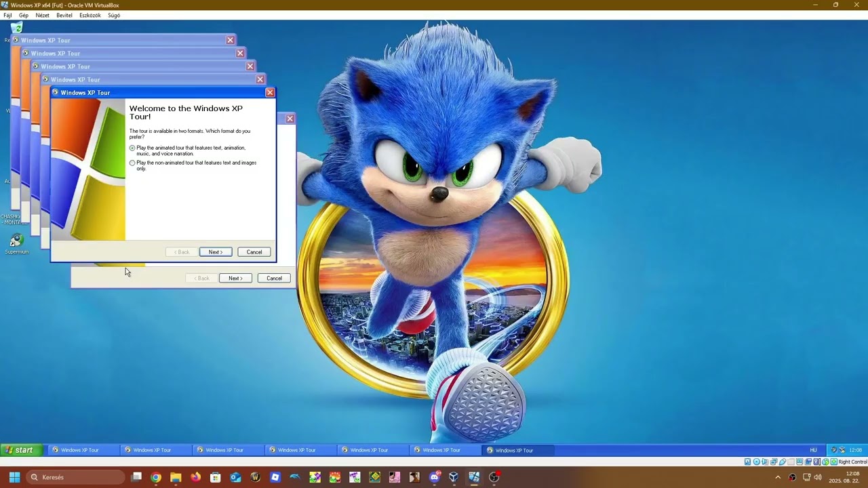Click Cancel in the front Windows XP Tour dialog
The image size is (868, 488).
254,252
